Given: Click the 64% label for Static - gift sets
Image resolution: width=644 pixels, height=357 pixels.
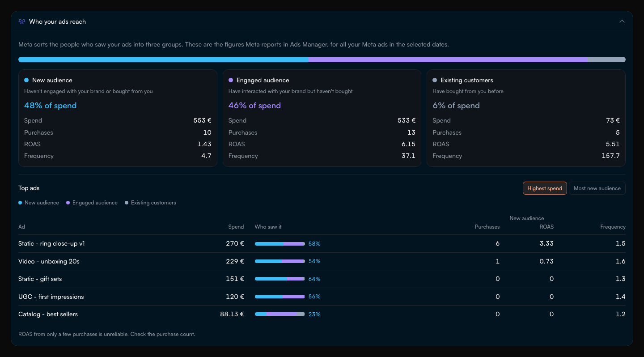Looking at the screenshot, I should pyautogui.click(x=314, y=279).
